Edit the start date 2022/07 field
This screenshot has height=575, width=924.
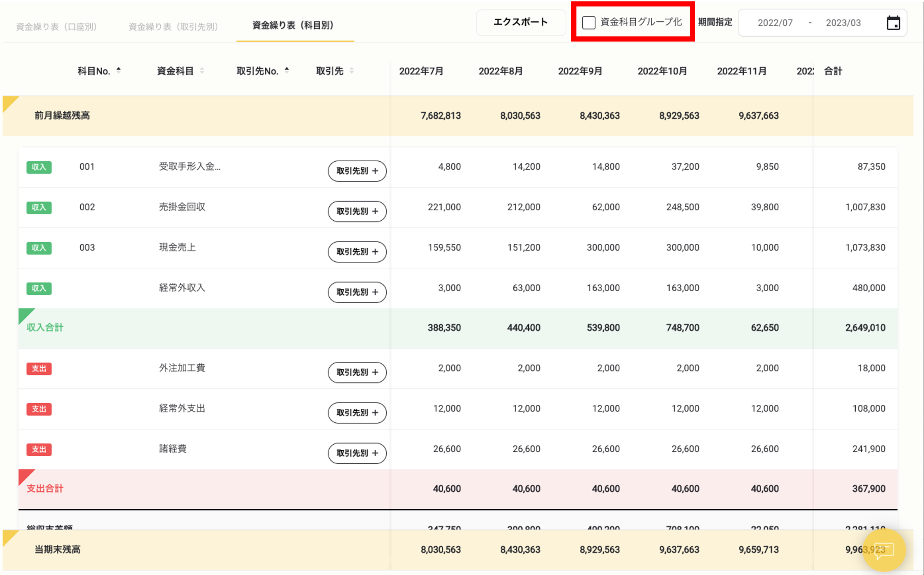[x=775, y=23]
